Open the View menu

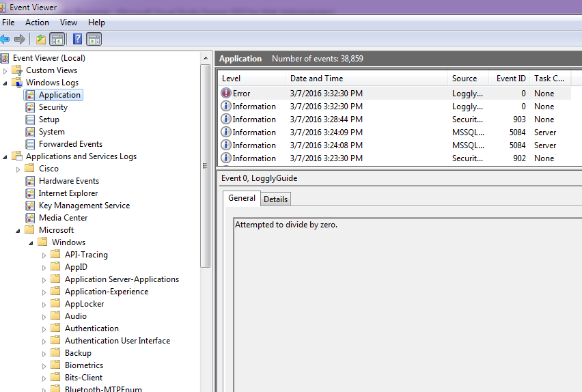(68, 23)
